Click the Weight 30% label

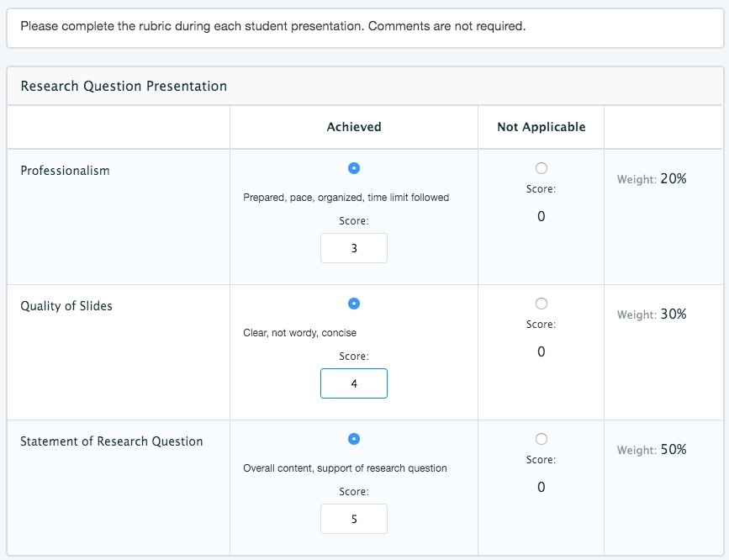tap(652, 314)
